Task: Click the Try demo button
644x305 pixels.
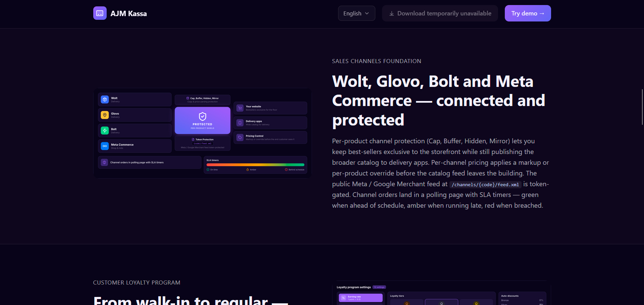Action: (528, 13)
